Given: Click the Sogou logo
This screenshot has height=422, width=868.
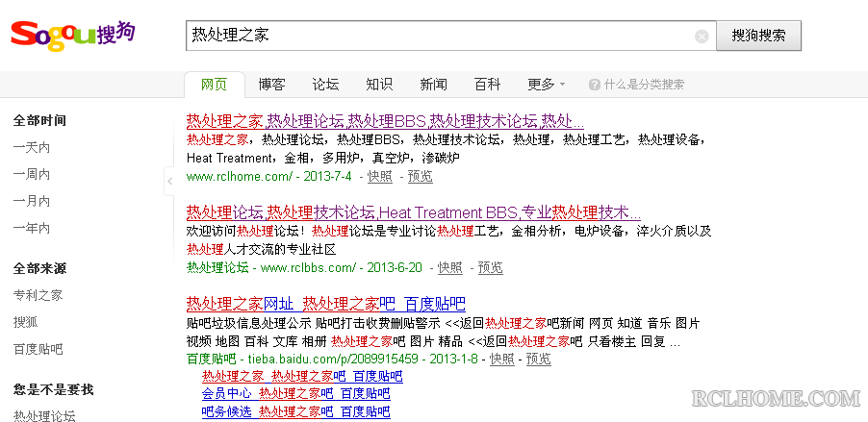Looking at the screenshot, I should 72,36.
